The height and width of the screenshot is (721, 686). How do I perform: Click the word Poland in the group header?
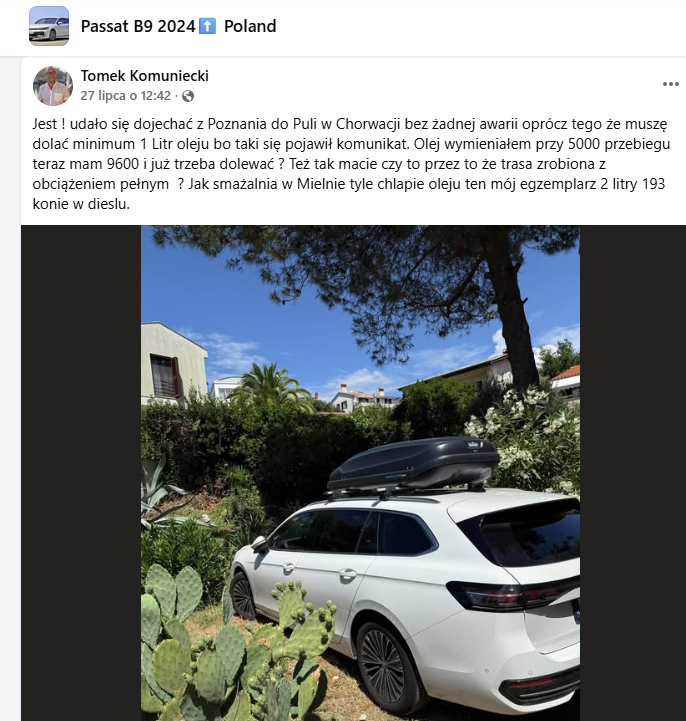pos(250,26)
